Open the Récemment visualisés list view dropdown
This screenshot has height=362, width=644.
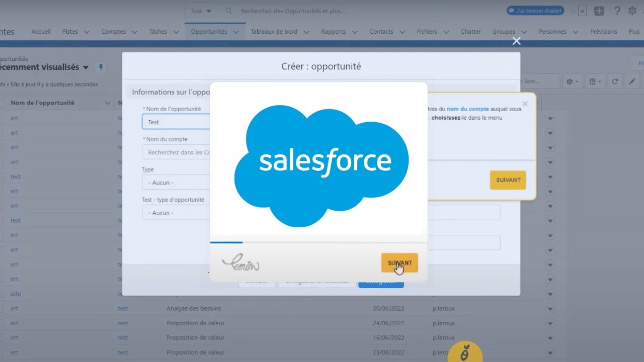coord(86,67)
